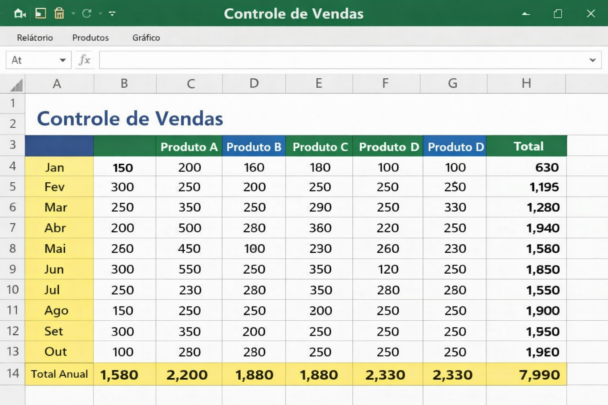
Task: Open the Quick Access Toolbar customize arrow
Action: [111, 14]
